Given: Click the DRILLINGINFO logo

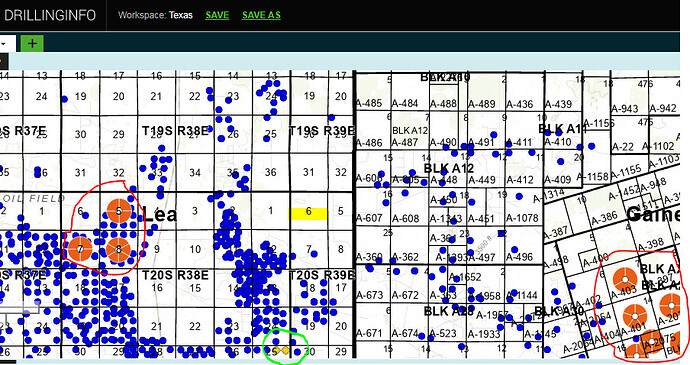Looking at the screenshot, I should point(50,15).
